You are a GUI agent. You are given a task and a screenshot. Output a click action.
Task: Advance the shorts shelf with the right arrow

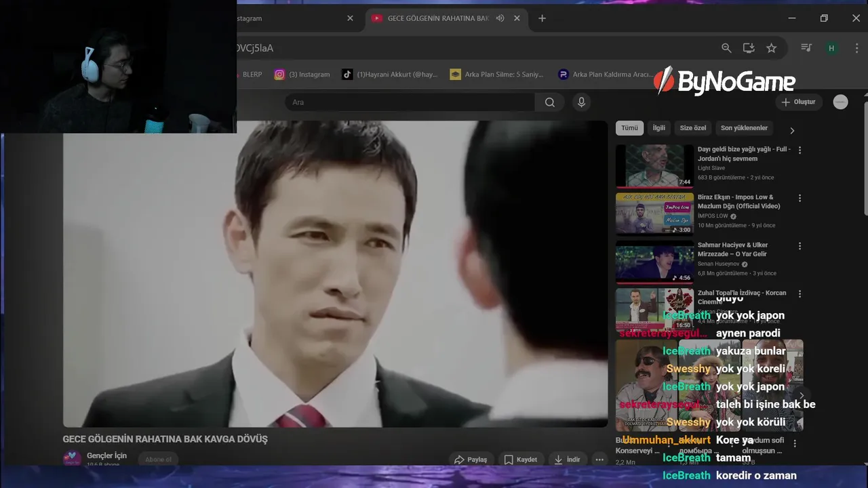(802, 395)
